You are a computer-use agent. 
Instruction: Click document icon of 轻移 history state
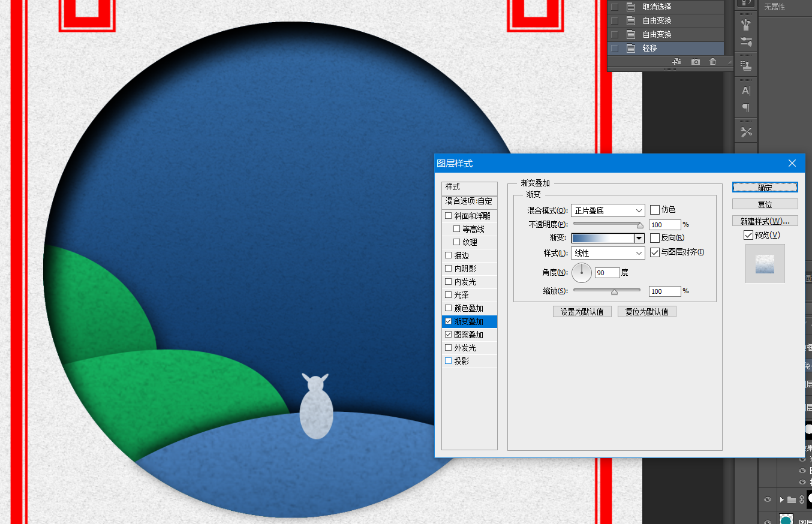click(631, 49)
